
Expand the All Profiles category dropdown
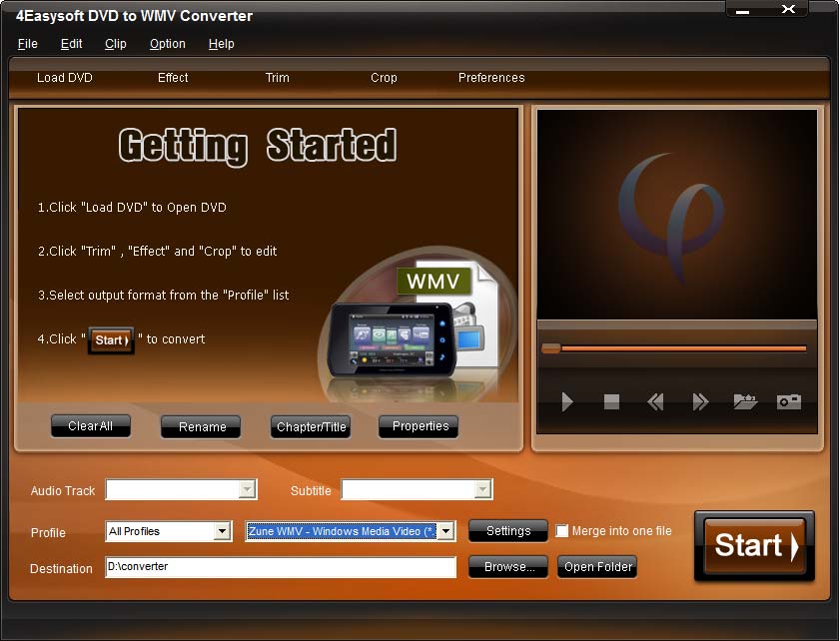coord(223,531)
